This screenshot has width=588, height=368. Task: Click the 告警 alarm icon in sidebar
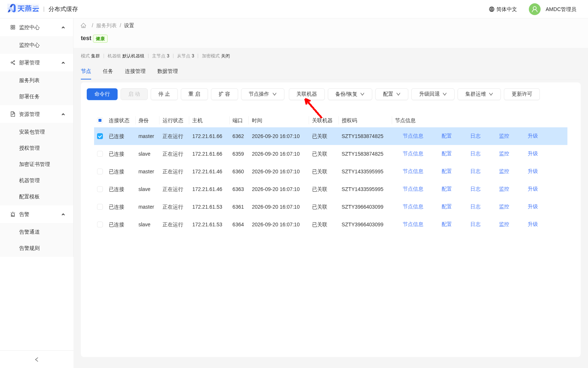point(13,214)
